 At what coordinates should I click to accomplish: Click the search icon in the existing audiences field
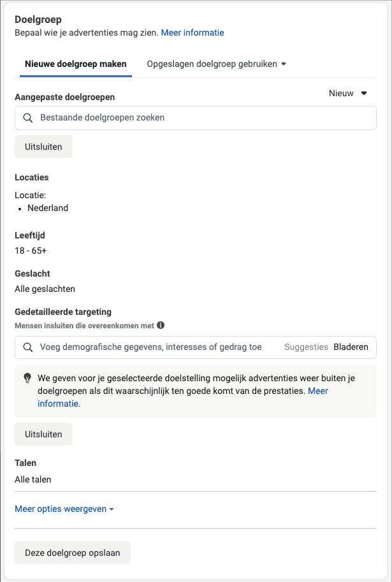tap(28, 117)
